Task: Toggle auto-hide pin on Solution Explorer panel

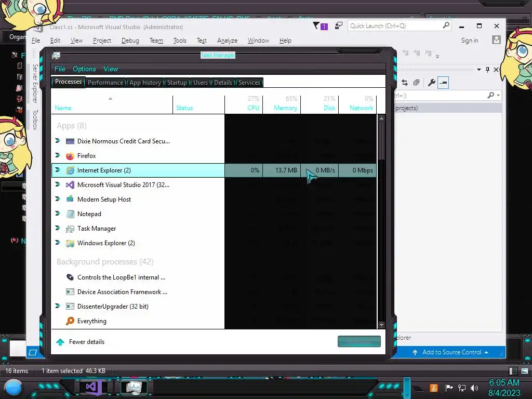Action: click(487, 70)
